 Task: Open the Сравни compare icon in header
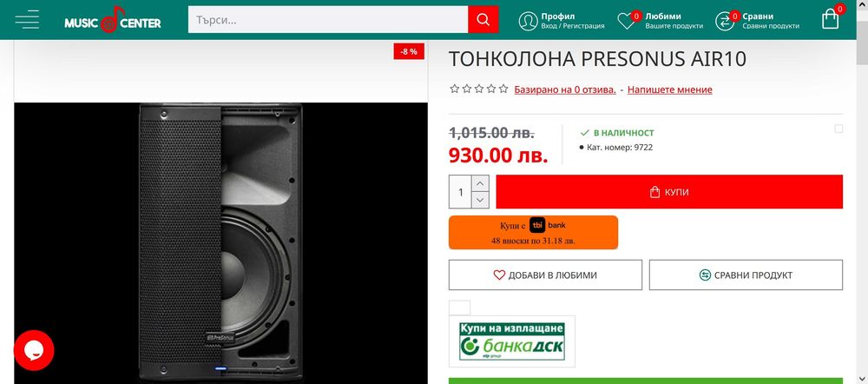[724, 22]
